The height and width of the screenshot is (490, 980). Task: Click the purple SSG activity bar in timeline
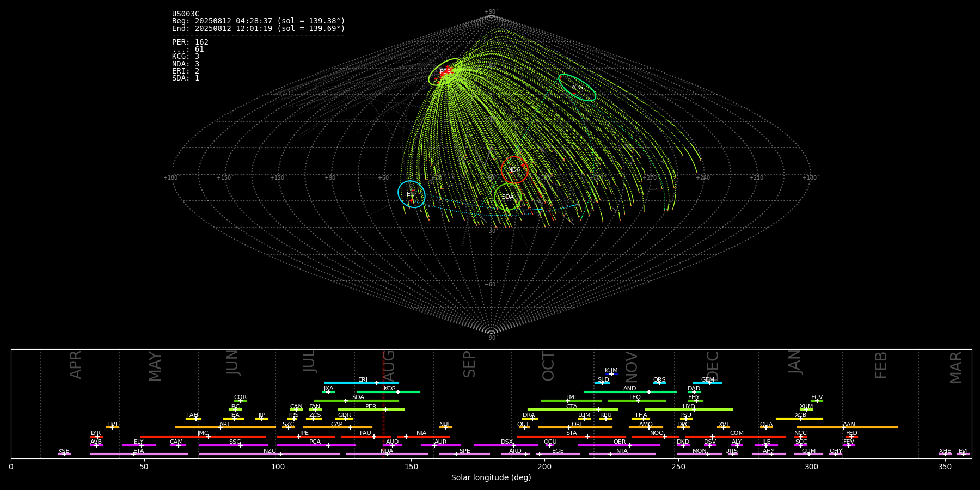click(234, 445)
